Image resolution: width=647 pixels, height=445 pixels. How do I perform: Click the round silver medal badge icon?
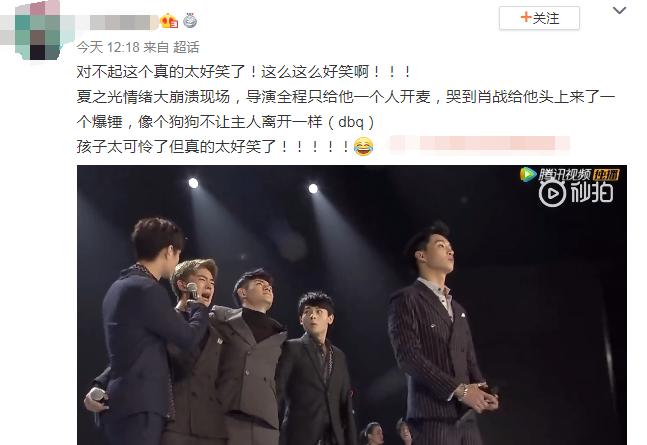[x=190, y=21]
